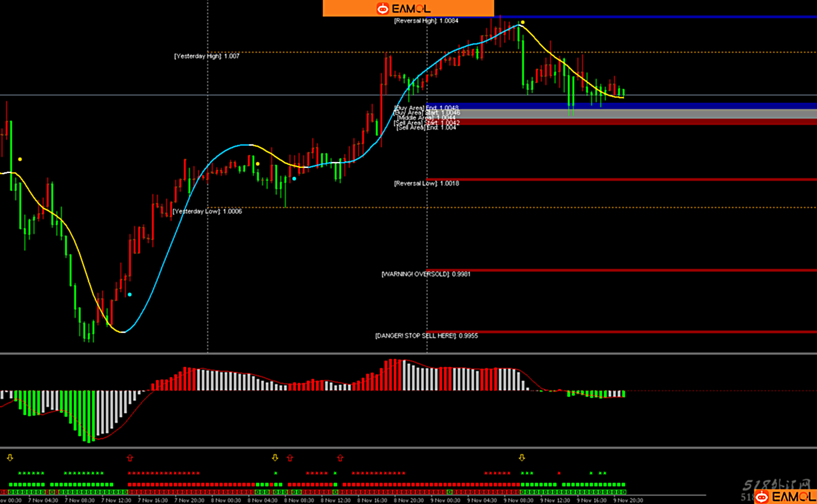Click the first red up arrow in the signal panel
Viewport: 817px width, 504px height.
click(130, 458)
